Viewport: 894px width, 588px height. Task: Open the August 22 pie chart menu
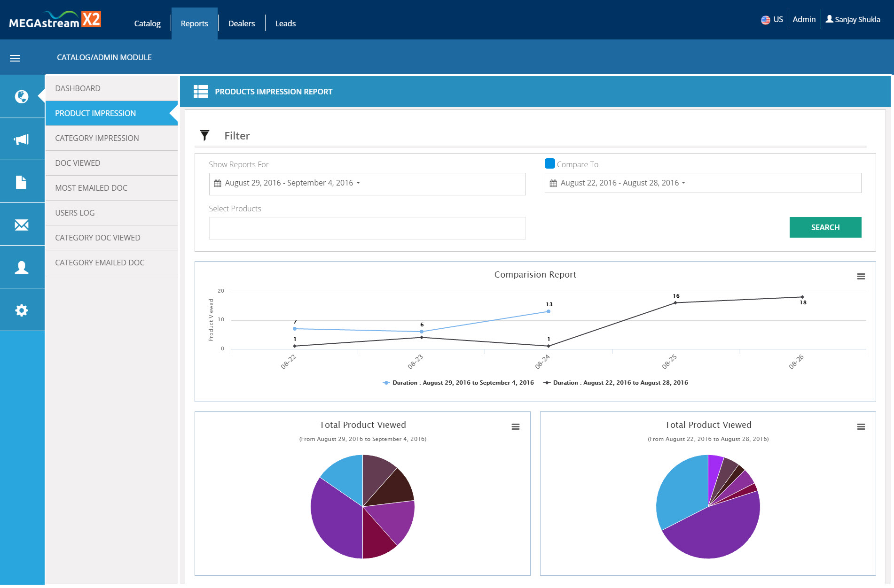(861, 427)
